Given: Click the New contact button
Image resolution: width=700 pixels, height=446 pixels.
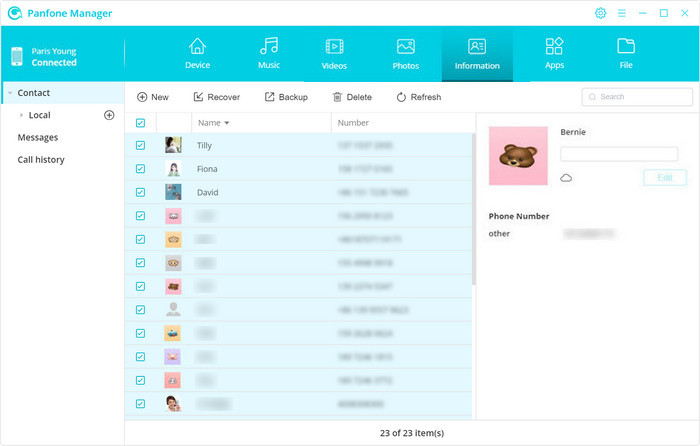Looking at the screenshot, I should [x=153, y=97].
